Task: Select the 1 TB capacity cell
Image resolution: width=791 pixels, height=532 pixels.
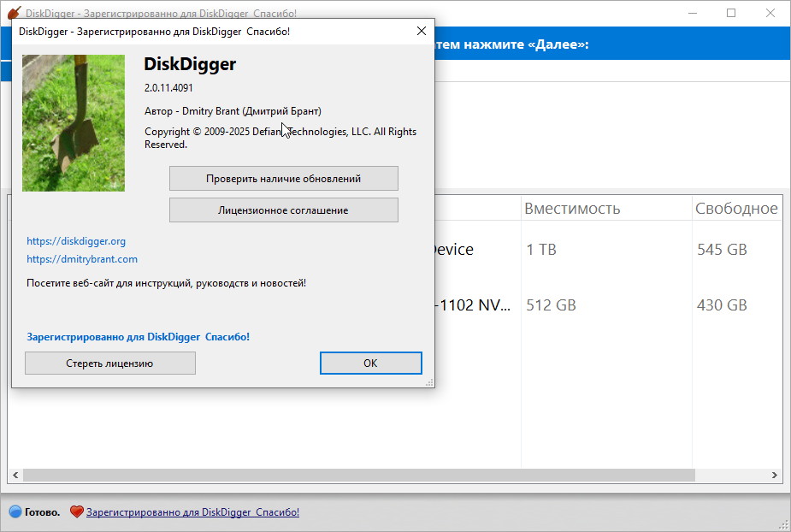Action: [x=541, y=250]
